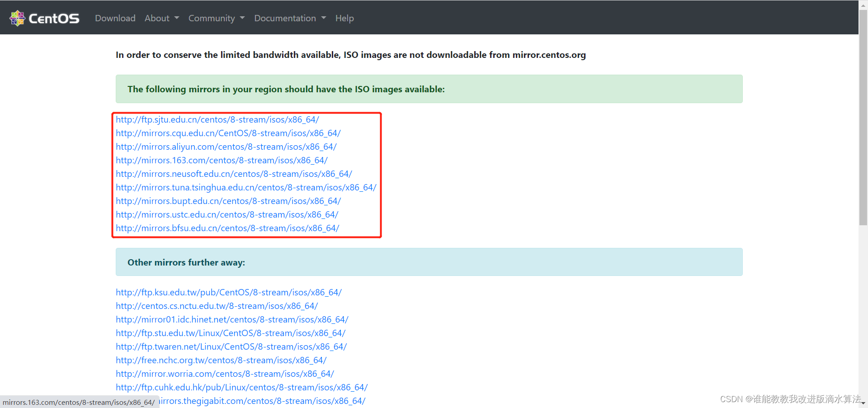Open the centos.cs.nctu.edu.tw mirror link
868x408 pixels.
tap(217, 306)
